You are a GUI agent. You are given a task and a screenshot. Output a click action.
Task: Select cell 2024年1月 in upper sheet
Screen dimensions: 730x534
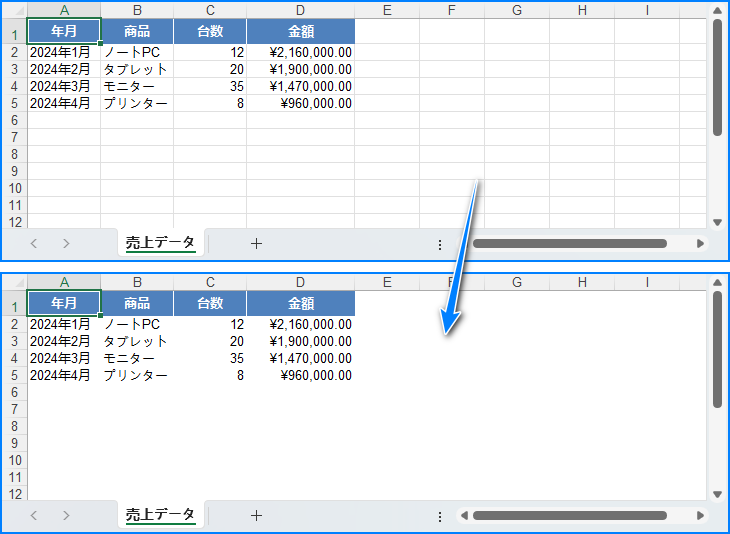pos(64,52)
